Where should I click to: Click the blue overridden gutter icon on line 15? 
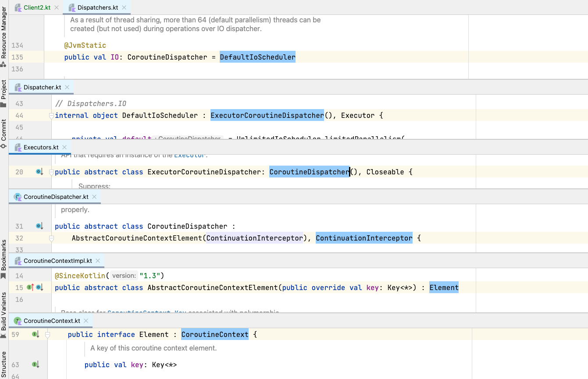click(x=39, y=287)
